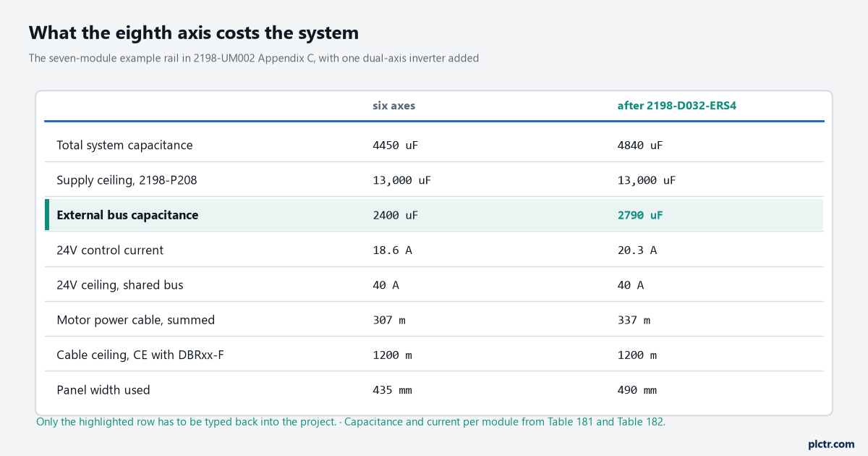868x456 pixels.
Task: Click '1200 m' in the after 2198-D032-ERS4 column
Action: 637,355
